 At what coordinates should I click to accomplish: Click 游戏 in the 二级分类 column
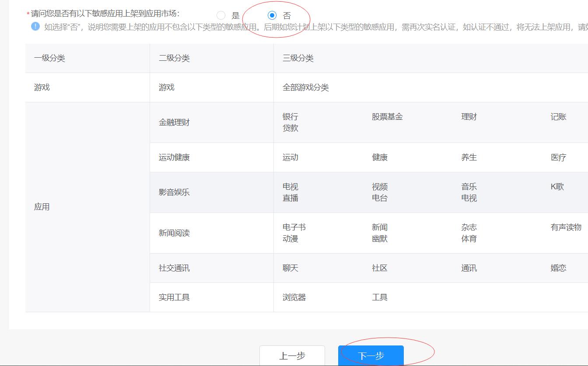pos(167,87)
